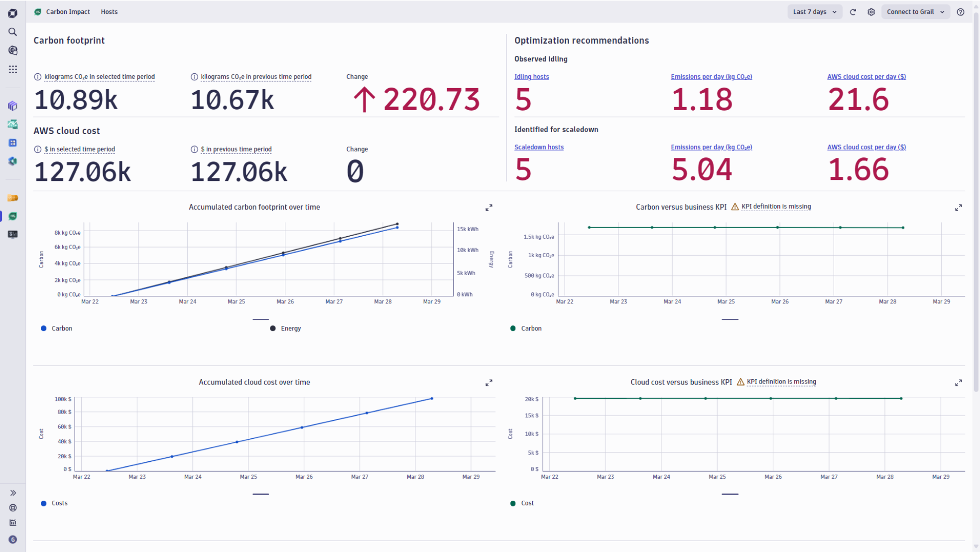This screenshot has width=980, height=552.
Task: Expand the Accumulated carbon footprint chart to fullscreen
Action: 489,207
